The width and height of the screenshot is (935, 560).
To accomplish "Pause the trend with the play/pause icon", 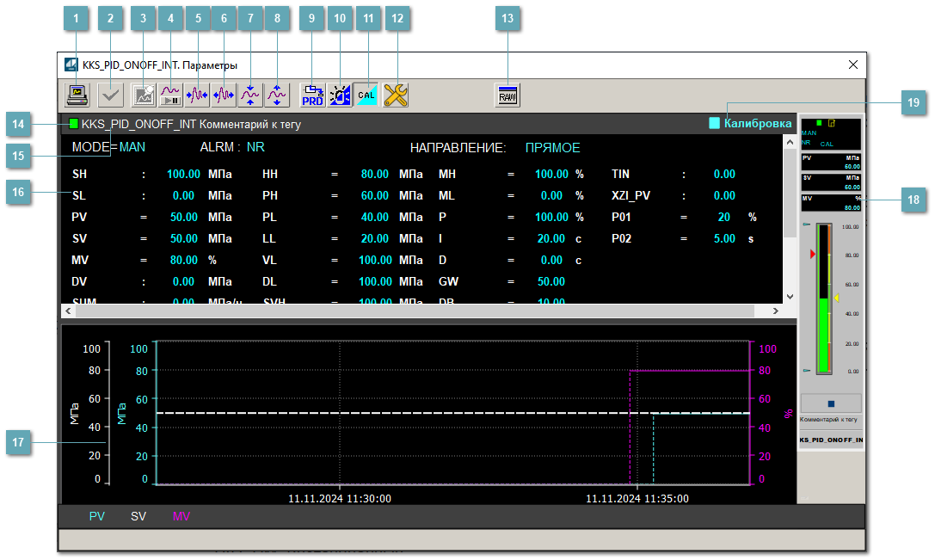I will pos(170,95).
